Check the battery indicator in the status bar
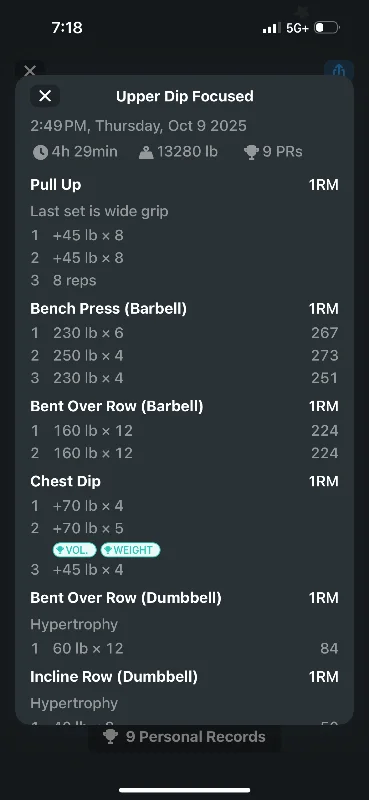The width and height of the screenshot is (369, 800). pyautogui.click(x=327, y=28)
